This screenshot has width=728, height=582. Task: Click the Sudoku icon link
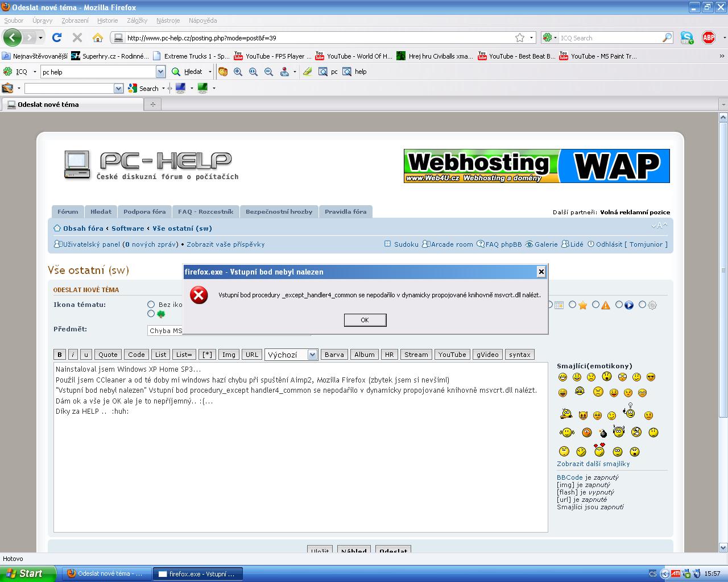388,244
